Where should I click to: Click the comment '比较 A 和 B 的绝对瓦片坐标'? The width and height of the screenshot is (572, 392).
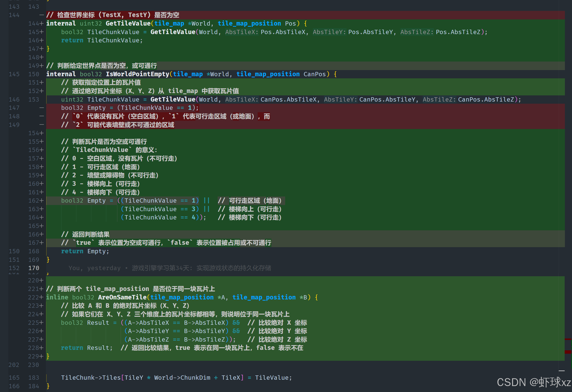(x=125, y=306)
